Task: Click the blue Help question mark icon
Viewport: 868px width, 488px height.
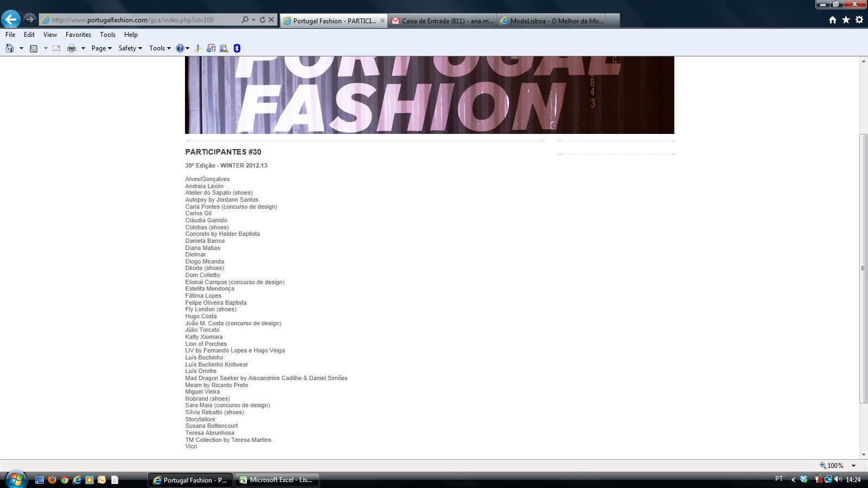Action: (x=180, y=48)
